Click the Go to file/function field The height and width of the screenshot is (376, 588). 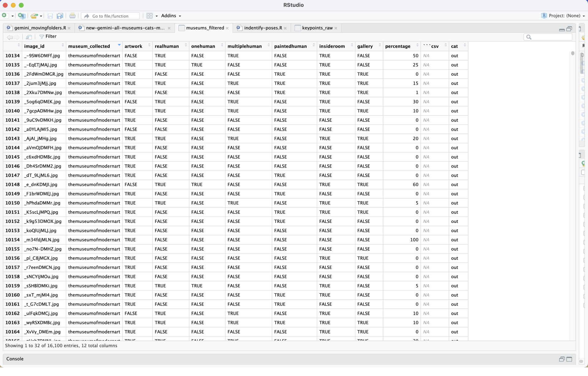pyautogui.click(x=111, y=16)
